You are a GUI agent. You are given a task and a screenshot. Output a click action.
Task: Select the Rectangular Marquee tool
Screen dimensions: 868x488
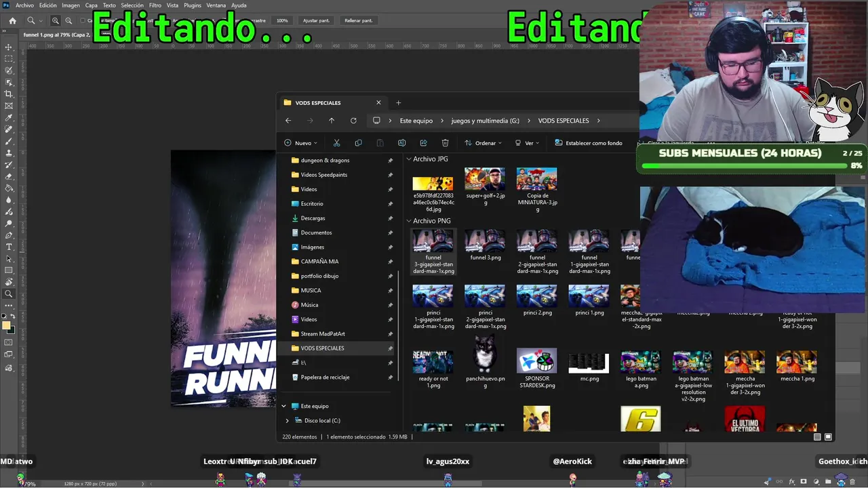click(x=9, y=59)
